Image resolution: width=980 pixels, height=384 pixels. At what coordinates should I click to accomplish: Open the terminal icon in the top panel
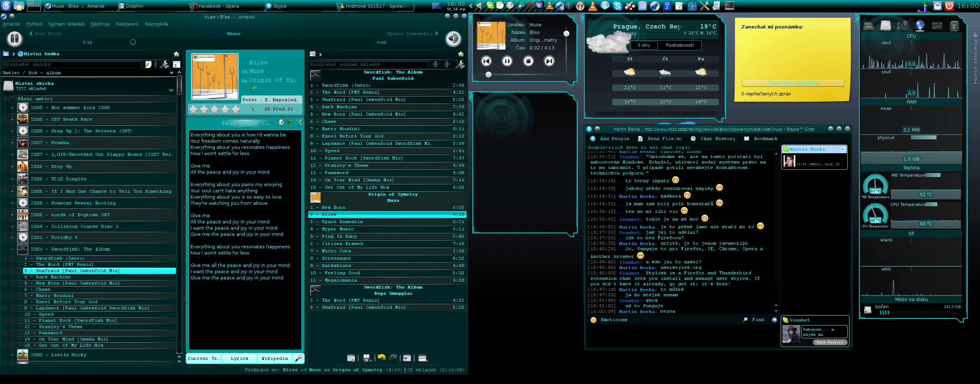click(x=729, y=6)
